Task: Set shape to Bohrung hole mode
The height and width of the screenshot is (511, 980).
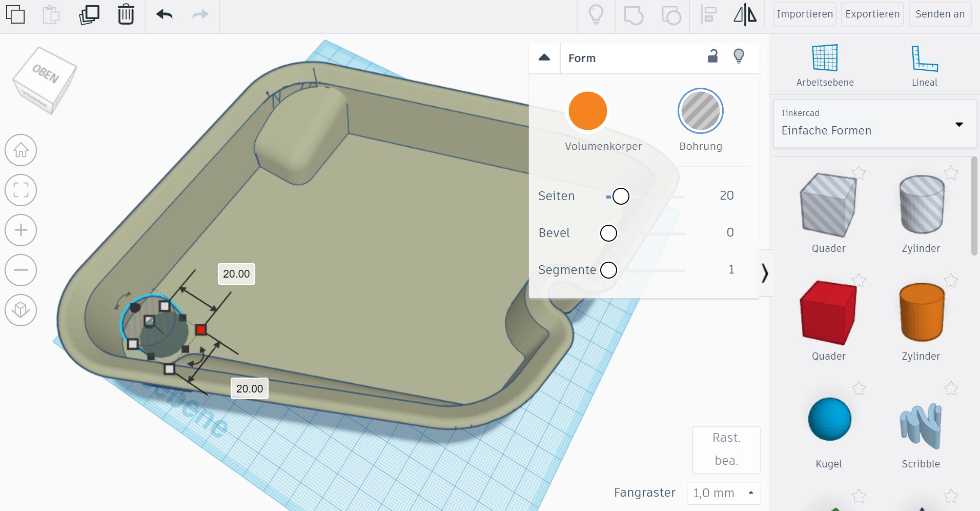Action: [700, 111]
